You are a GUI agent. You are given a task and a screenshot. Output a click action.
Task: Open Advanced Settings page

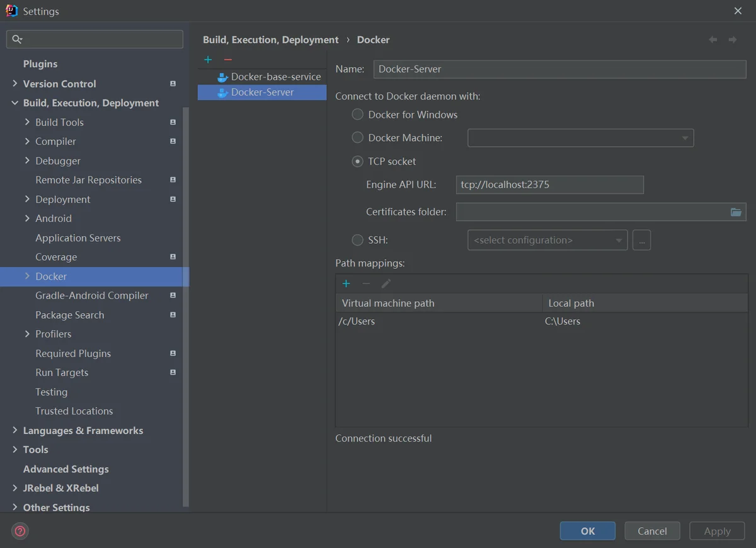click(66, 469)
